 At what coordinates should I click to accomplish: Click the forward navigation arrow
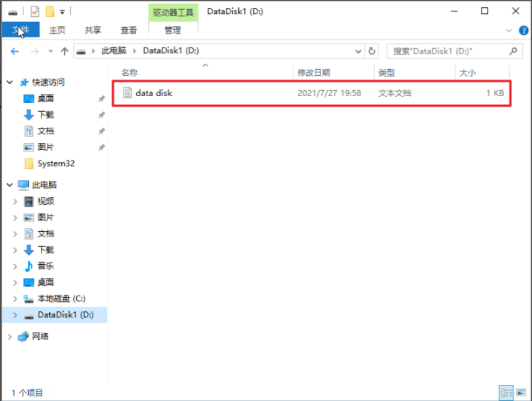(35, 51)
